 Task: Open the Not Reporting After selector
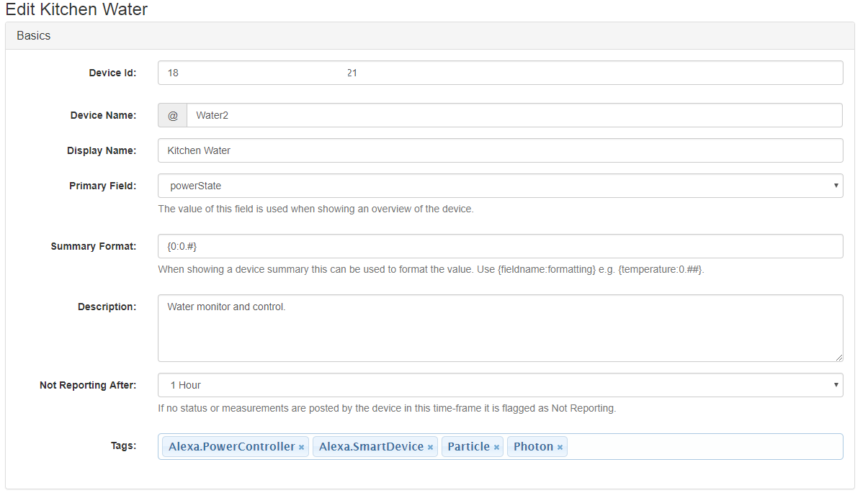click(500, 385)
